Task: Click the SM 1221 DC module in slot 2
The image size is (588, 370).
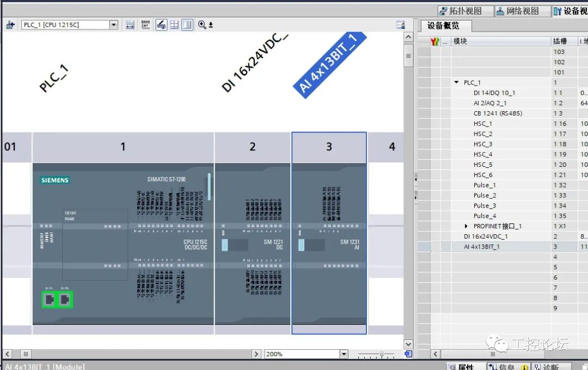Action: coord(253,244)
